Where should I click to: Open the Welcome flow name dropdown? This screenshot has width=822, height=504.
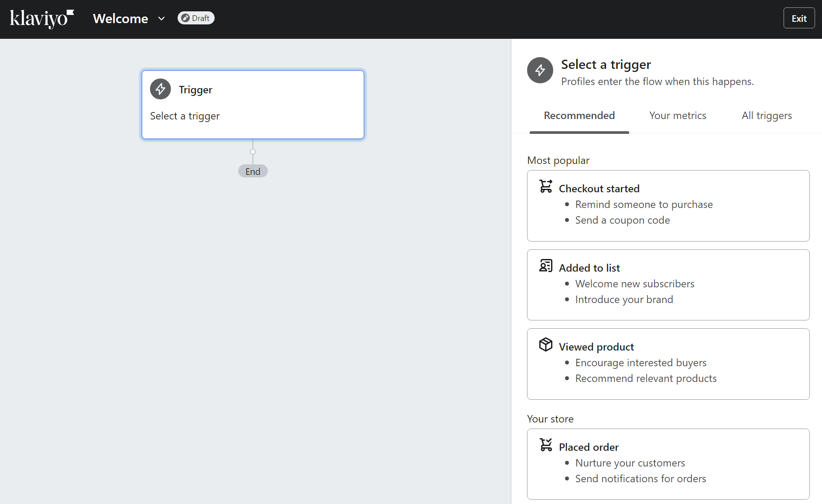(x=161, y=18)
